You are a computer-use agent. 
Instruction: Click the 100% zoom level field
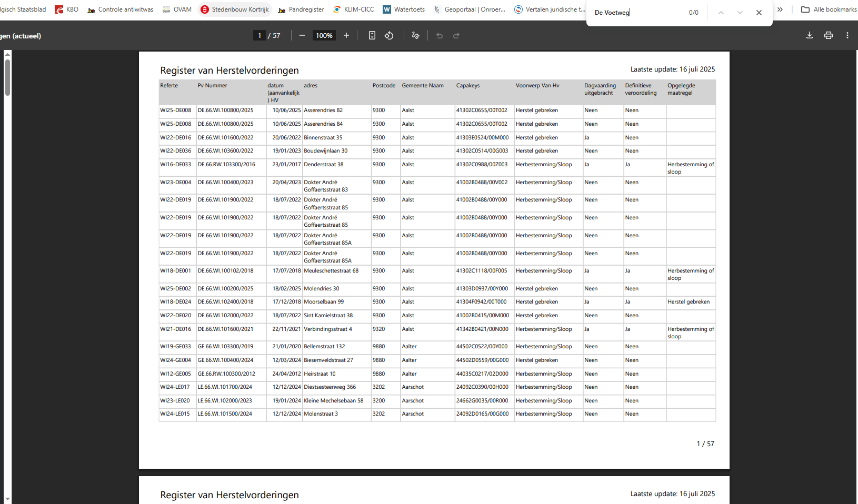324,36
